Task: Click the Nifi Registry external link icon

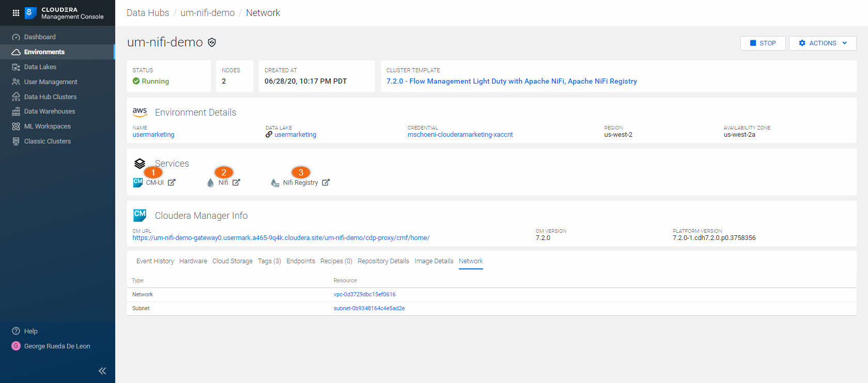Action: click(326, 183)
